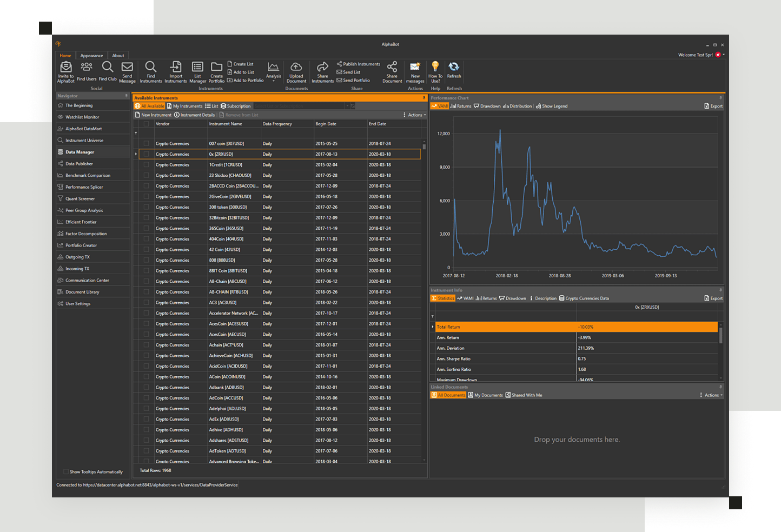The width and height of the screenshot is (781, 532).
Task: Select the My Instruments tab
Action: click(184, 106)
